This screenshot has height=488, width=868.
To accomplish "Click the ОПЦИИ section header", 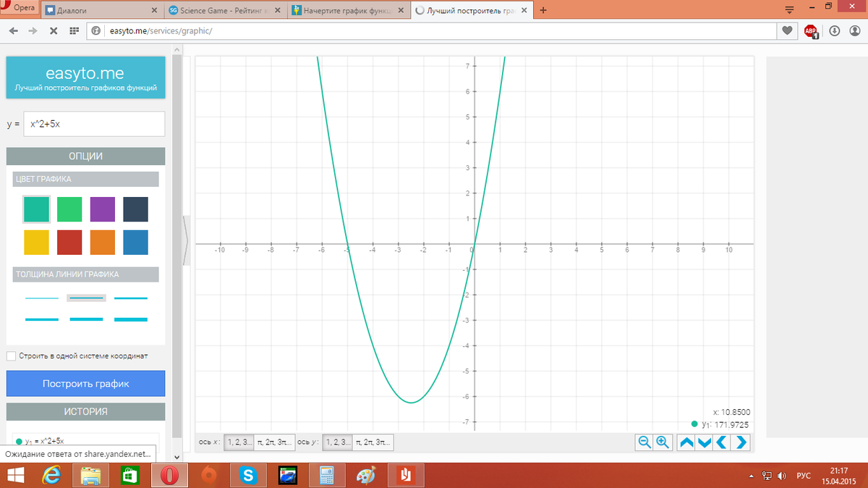I will pos(86,156).
